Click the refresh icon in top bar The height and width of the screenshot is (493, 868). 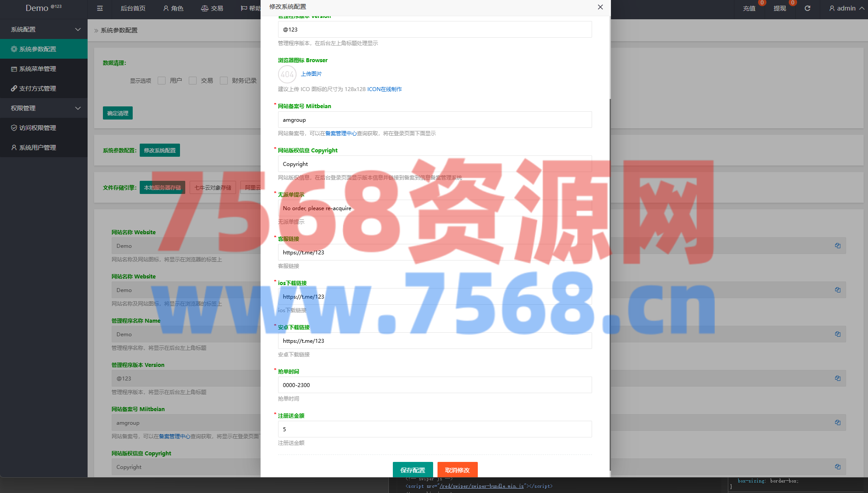click(808, 8)
